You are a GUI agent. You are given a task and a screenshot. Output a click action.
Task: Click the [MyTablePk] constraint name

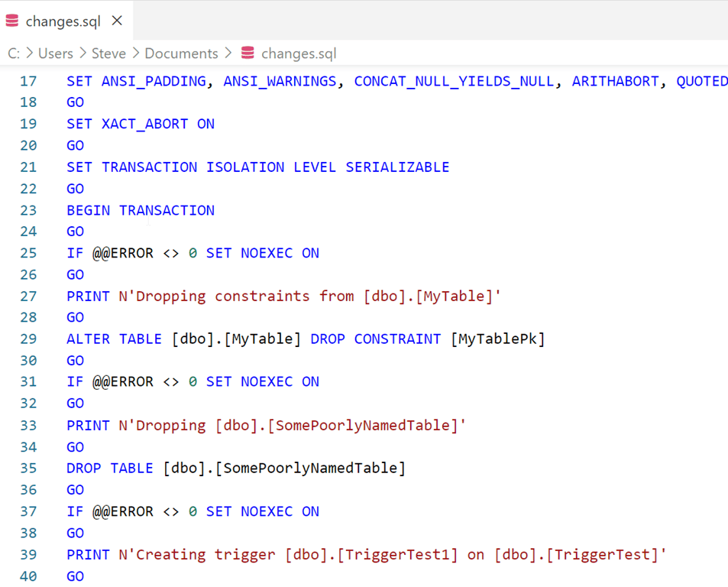click(497, 339)
